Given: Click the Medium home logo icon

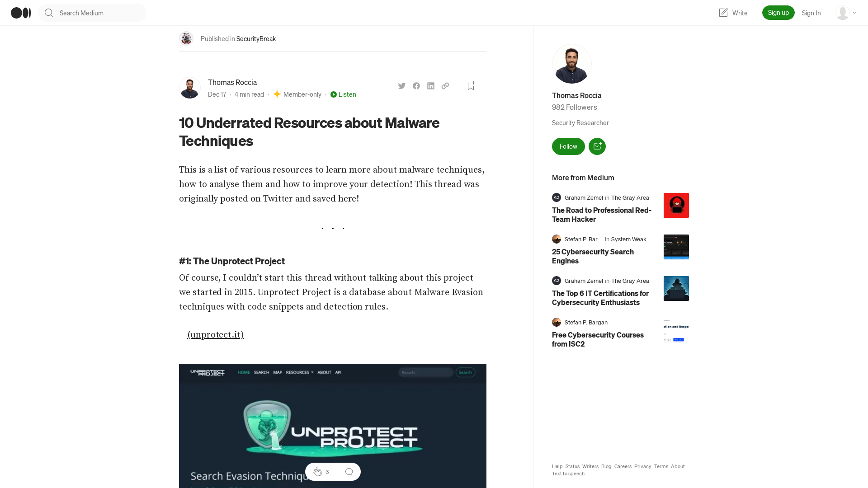Looking at the screenshot, I should coord(20,13).
